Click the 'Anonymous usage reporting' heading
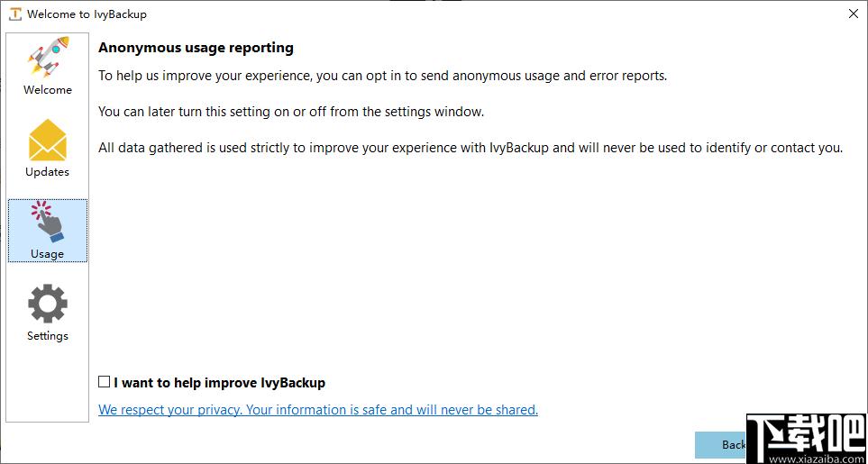Viewport: 868px width, 464px height. pos(196,48)
